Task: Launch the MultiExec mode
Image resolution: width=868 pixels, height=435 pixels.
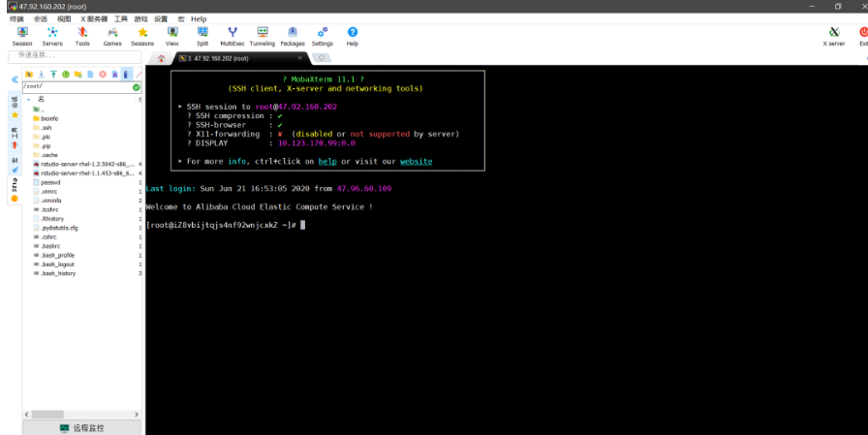Action: [x=232, y=36]
